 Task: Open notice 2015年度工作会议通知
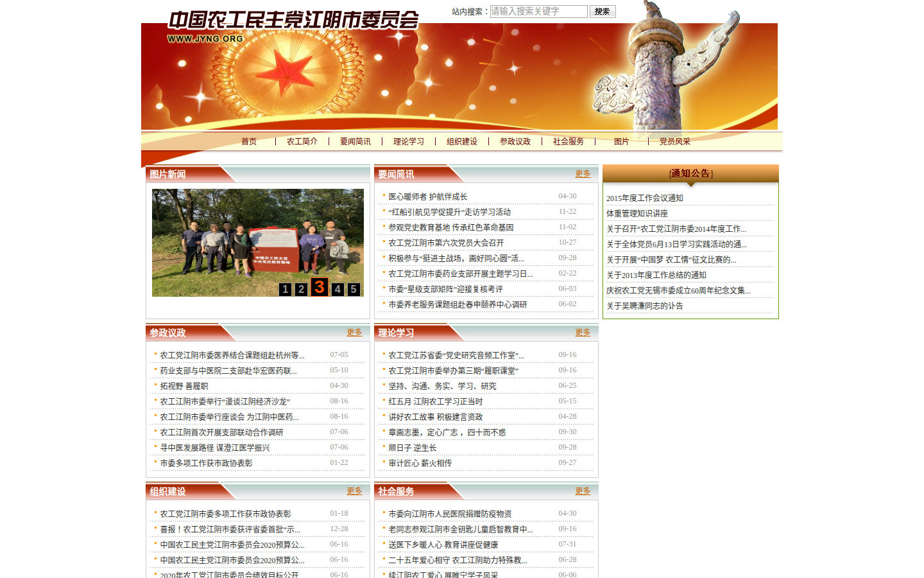645,198
